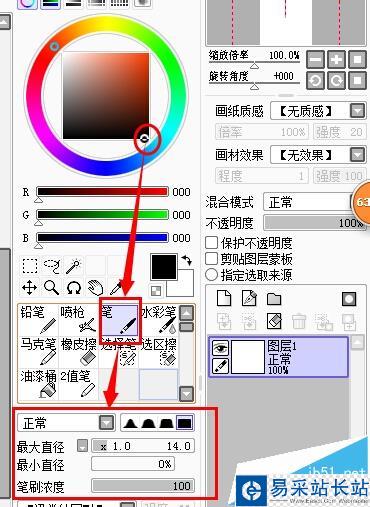Clear layer with the eraser icon

pyautogui.click(x=274, y=321)
